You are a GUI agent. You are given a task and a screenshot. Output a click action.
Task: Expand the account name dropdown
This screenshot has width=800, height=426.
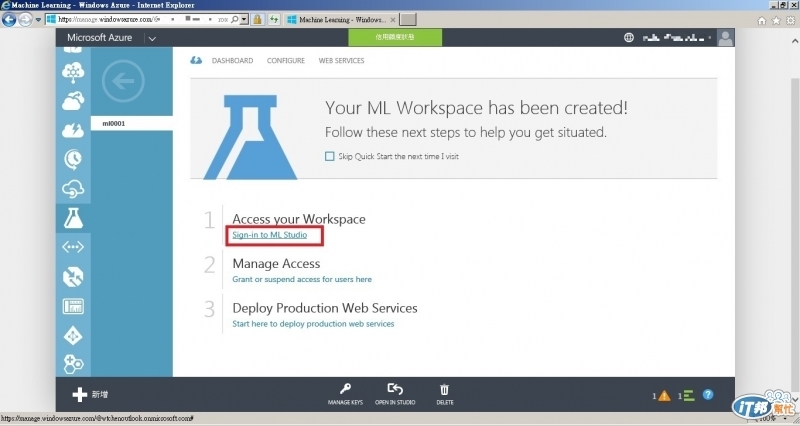677,37
